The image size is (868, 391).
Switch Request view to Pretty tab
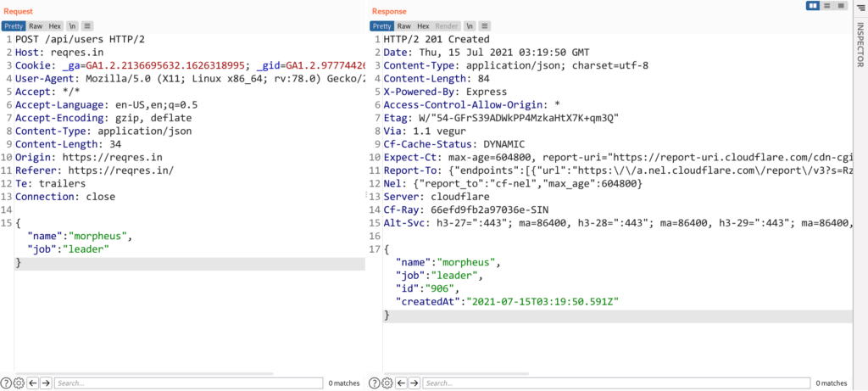click(x=14, y=25)
